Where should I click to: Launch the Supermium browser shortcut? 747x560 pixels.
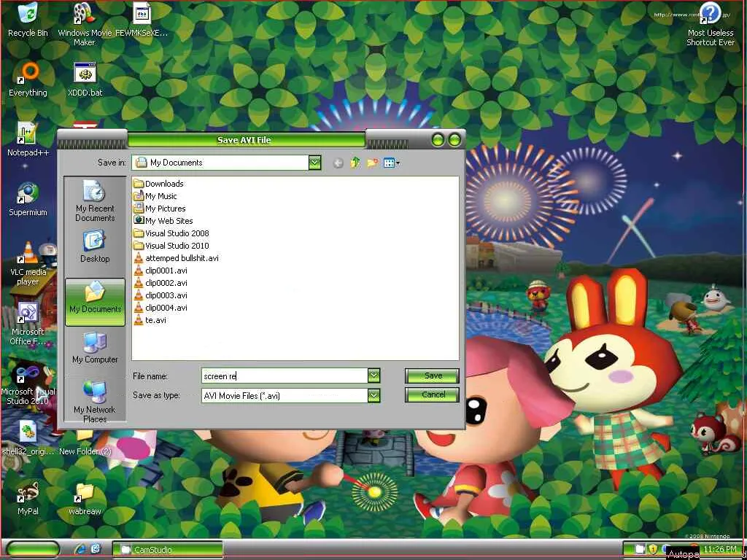pyautogui.click(x=28, y=200)
